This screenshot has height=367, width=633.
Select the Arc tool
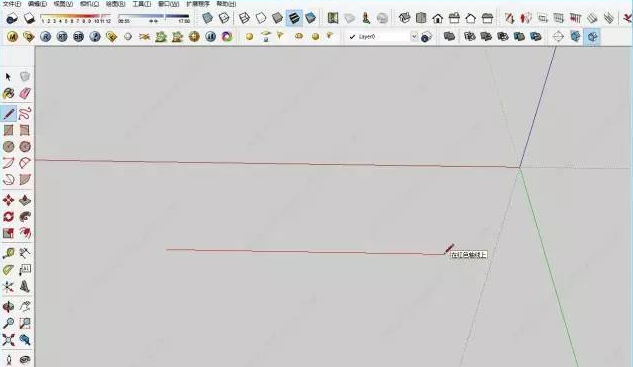pyautogui.click(x=8, y=163)
